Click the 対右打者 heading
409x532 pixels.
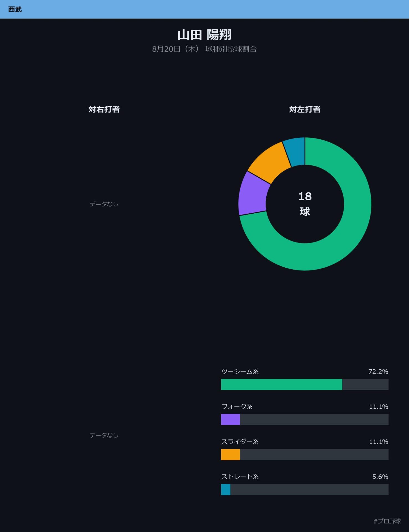[104, 109]
